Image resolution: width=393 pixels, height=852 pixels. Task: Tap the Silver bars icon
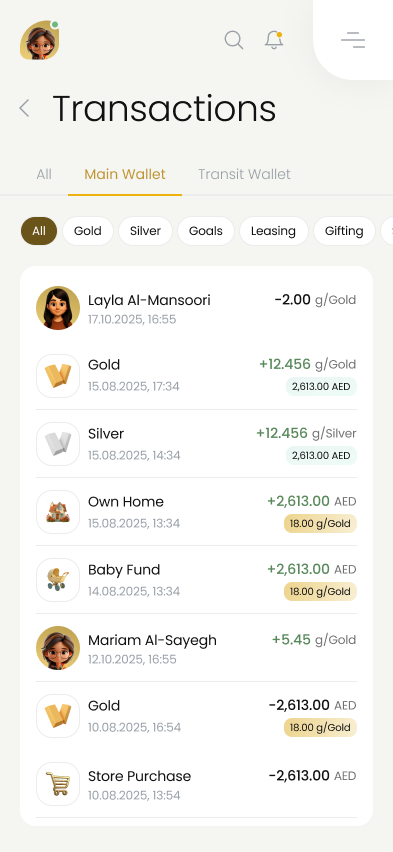[x=58, y=444]
